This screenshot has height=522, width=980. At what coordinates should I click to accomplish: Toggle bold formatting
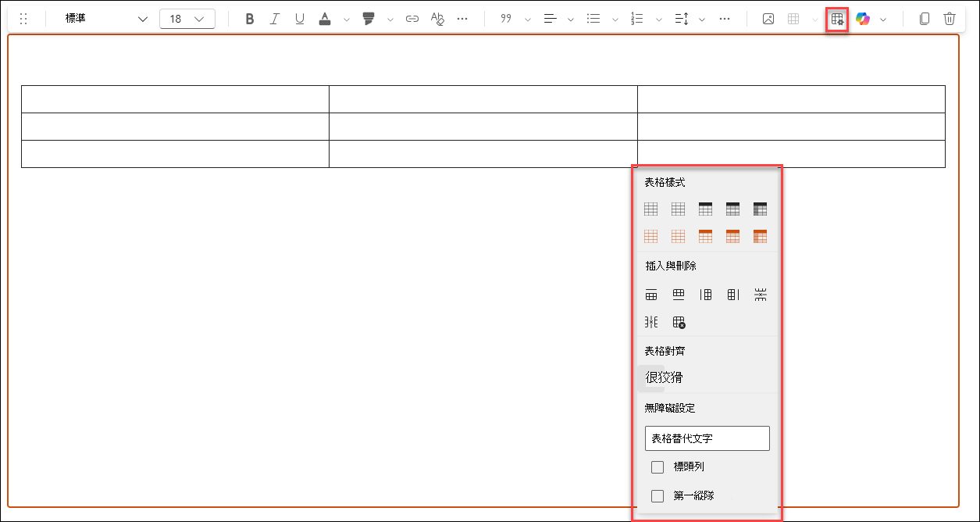[x=250, y=20]
